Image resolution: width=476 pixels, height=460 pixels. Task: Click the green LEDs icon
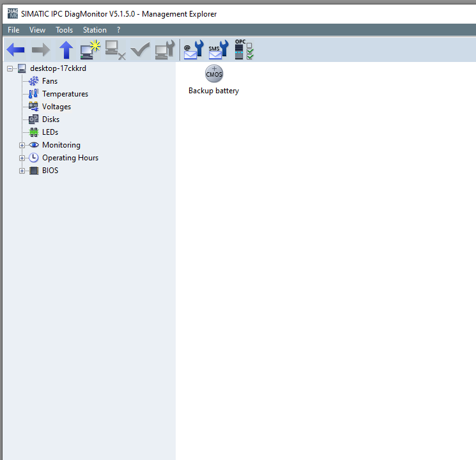pos(34,132)
